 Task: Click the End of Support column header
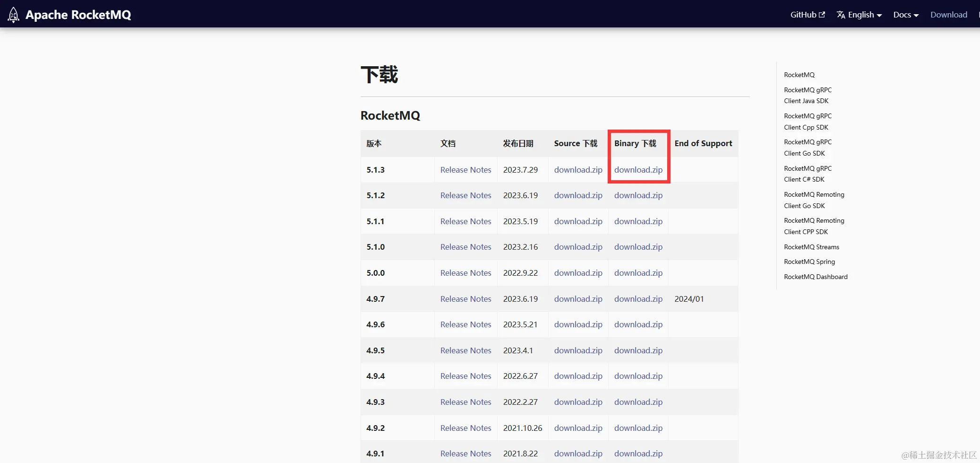coord(704,143)
